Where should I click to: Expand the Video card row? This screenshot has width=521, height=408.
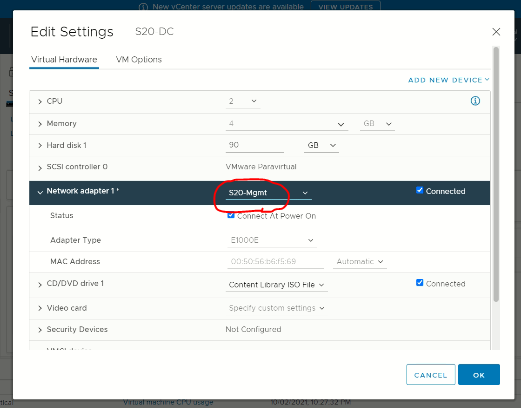tap(40, 308)
